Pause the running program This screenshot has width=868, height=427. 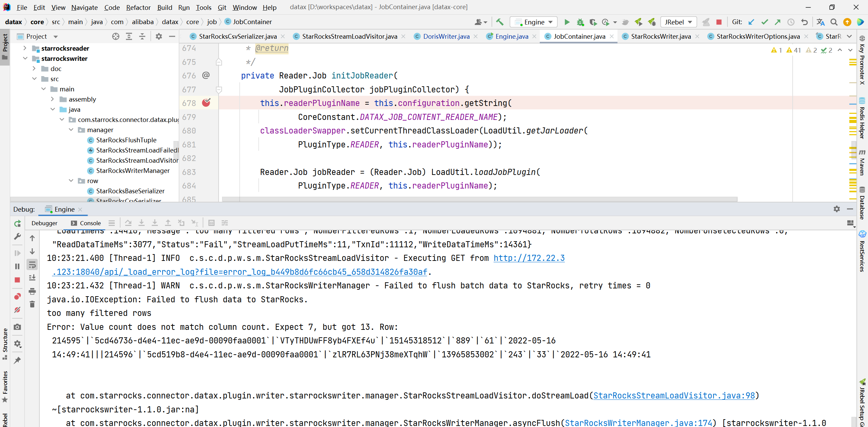18,266
